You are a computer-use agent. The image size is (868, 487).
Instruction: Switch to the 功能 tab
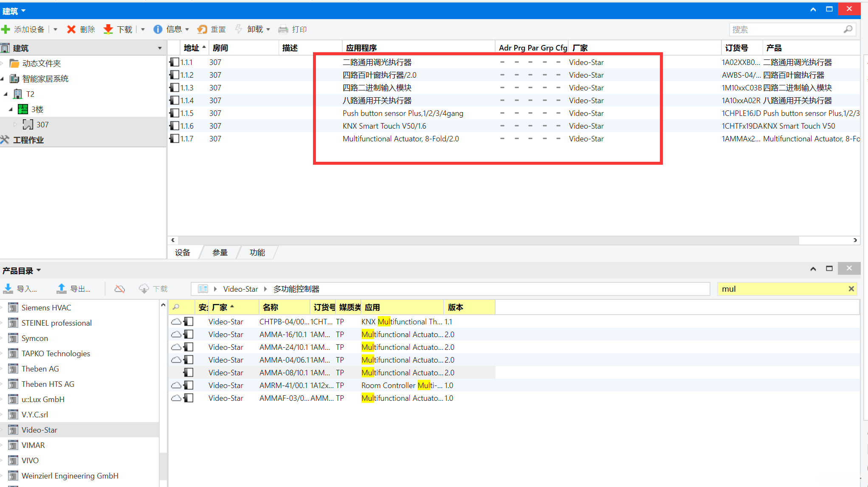coord(257,253)
